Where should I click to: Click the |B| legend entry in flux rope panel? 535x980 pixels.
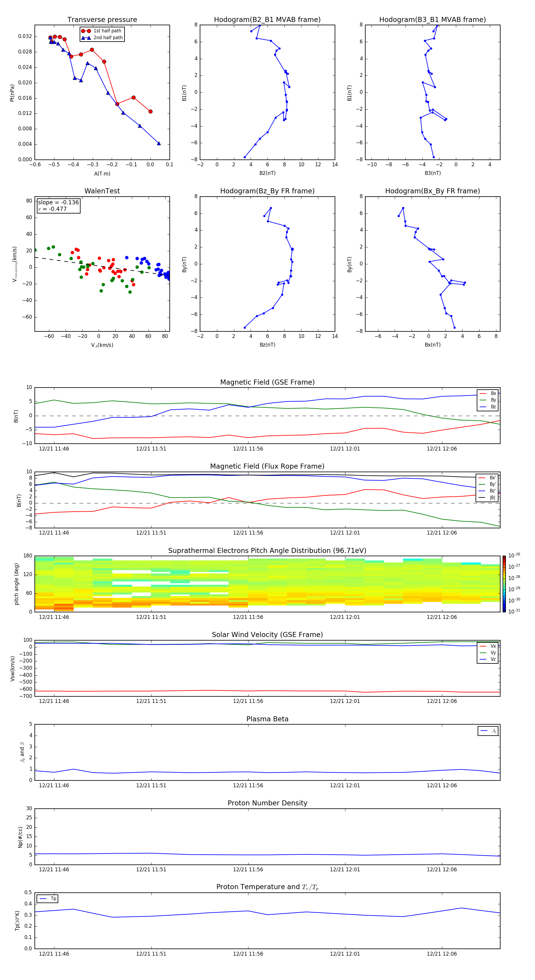pyautogui.click(x=487, y=498)
